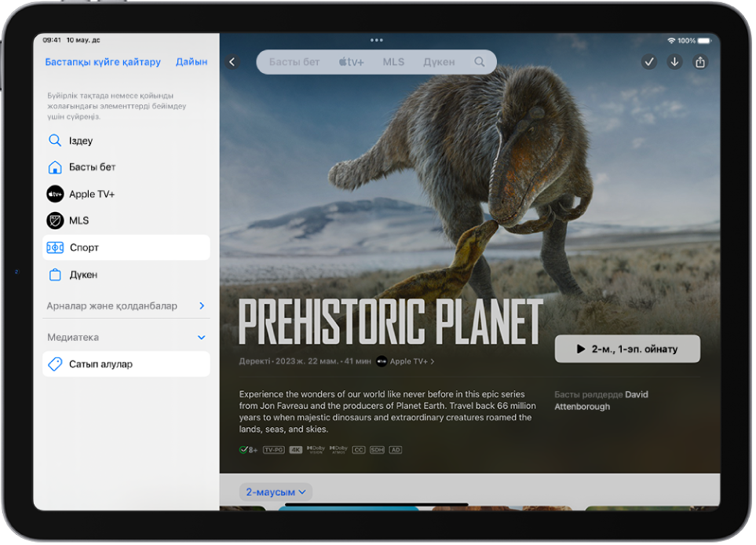Click the Іздеу magnifier icon in sidebar
The image size is (756, 545).
point(55,141)
